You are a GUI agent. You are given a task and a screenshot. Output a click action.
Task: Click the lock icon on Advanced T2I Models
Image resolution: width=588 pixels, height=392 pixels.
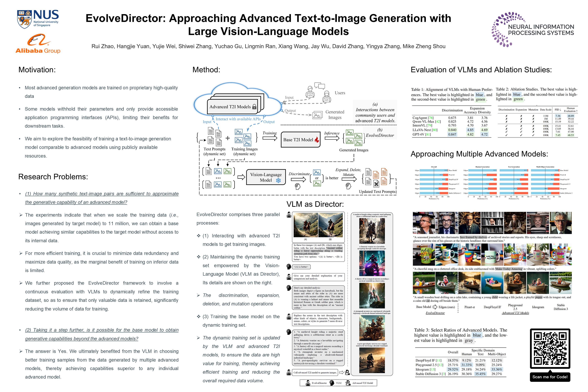pos(254,107)
